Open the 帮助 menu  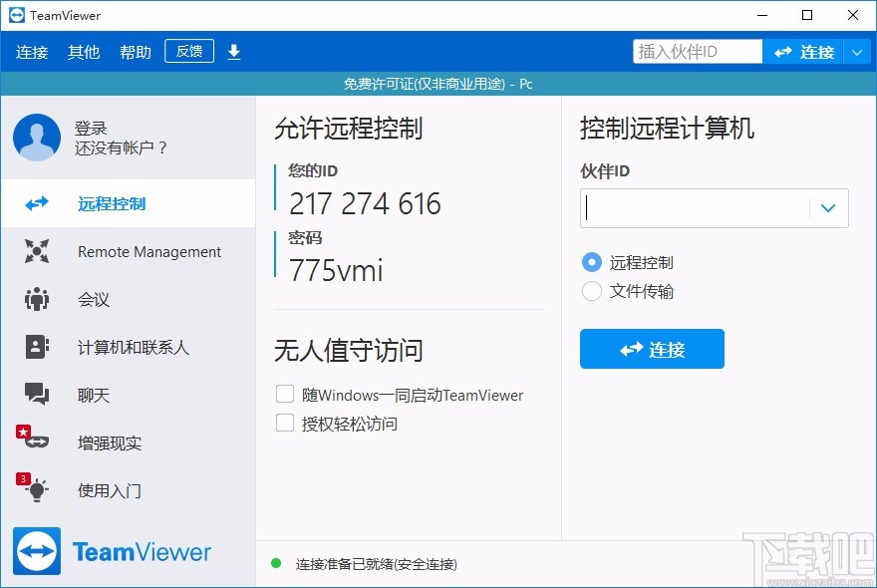135,51
